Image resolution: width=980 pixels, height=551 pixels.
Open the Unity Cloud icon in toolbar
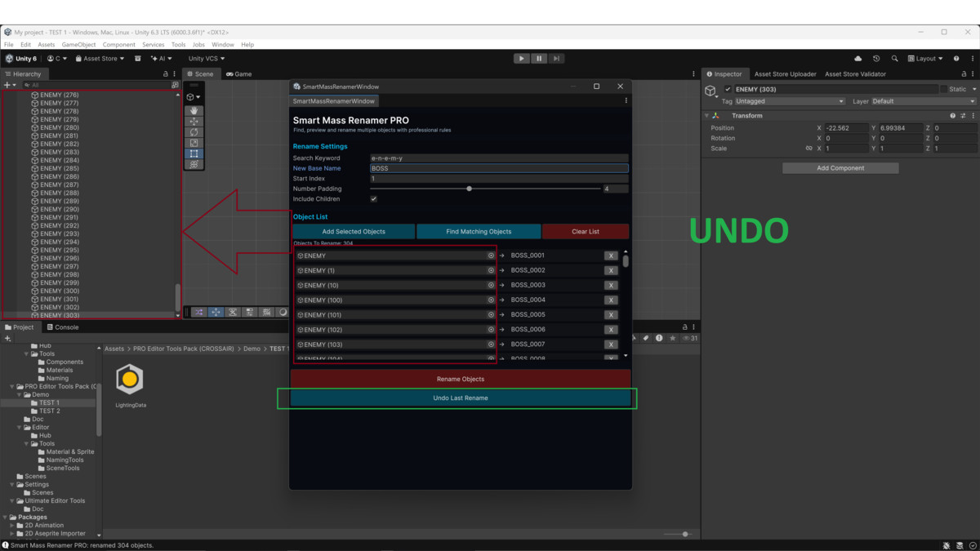coord(858,59)
